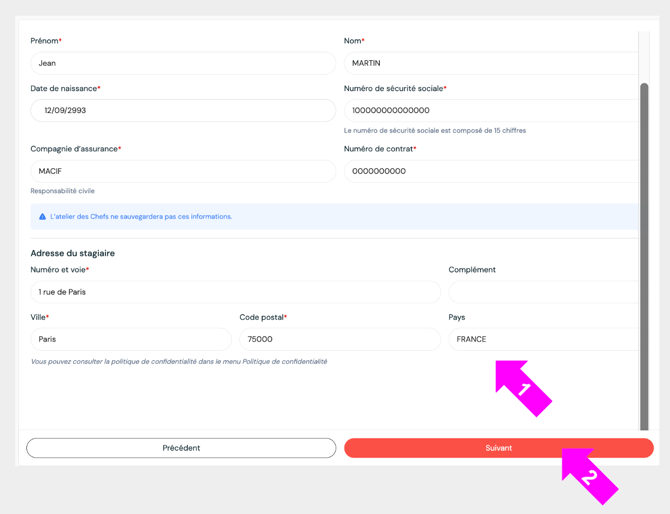This screenshot has width=670, height=514.
Task: Focus the Prénom field containing Jean
Action: 183,63
